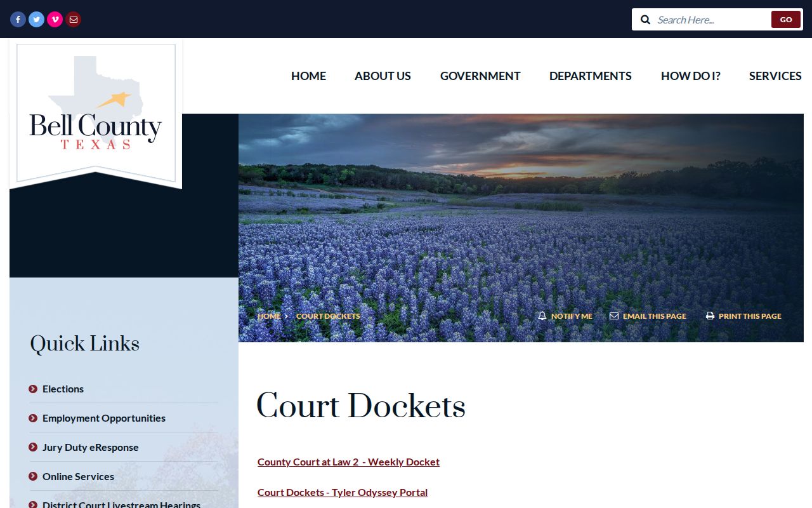The height and width of the screenshot is (508, 812).
Task: Click the Print This Page printer icon
Action: click(710, 316)
